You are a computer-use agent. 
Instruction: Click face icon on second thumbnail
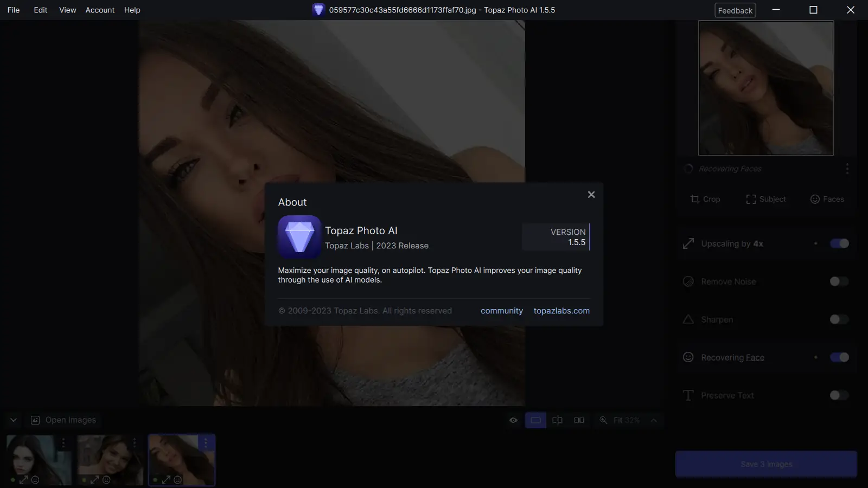(106, 480)
